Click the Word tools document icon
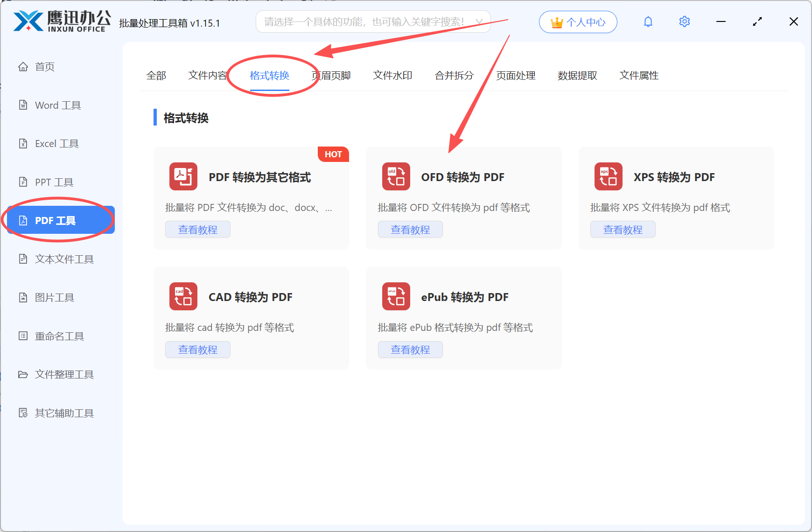This screenshot has width=812, height=532. (x=23, y=105)
